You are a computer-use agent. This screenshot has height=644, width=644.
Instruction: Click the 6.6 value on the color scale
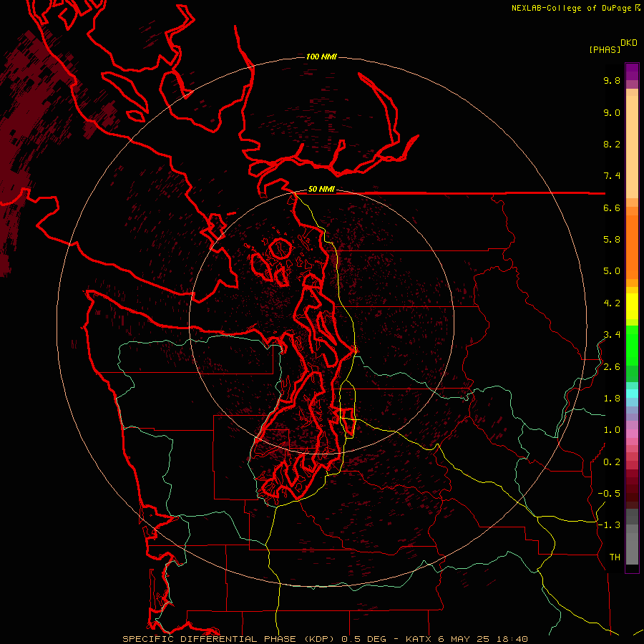pyautogui.click(x=612, y=208)
